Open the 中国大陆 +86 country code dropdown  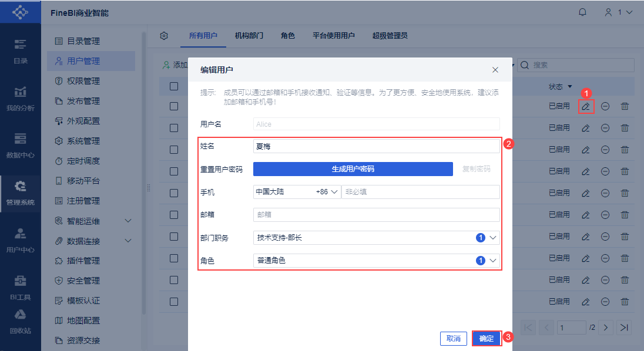click(x=297, y=192)
